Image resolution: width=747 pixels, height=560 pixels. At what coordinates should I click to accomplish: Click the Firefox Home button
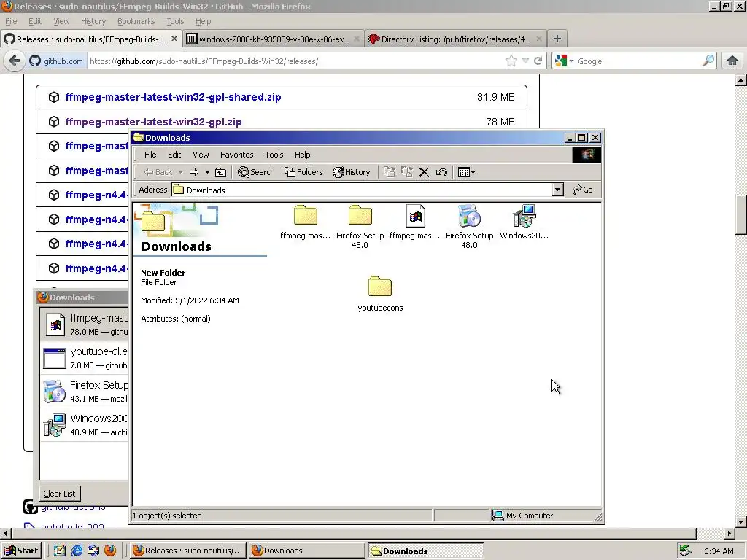tap(732, 61)
